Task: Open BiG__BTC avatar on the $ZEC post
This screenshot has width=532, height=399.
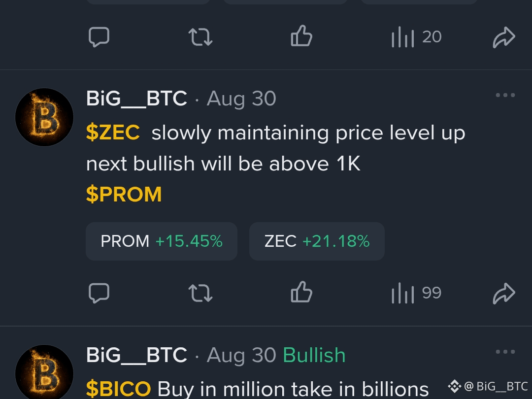Action: 44,117
